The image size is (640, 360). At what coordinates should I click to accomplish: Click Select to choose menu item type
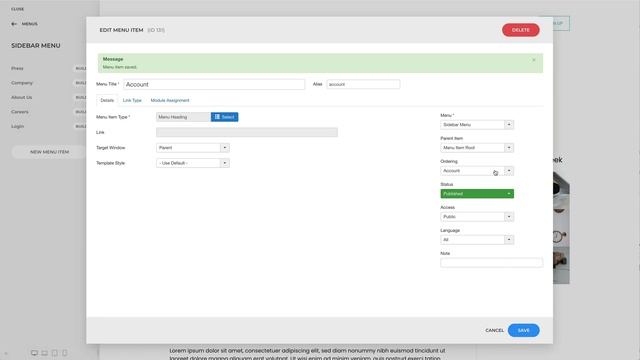pyautogui.click(x=224, y=117)
